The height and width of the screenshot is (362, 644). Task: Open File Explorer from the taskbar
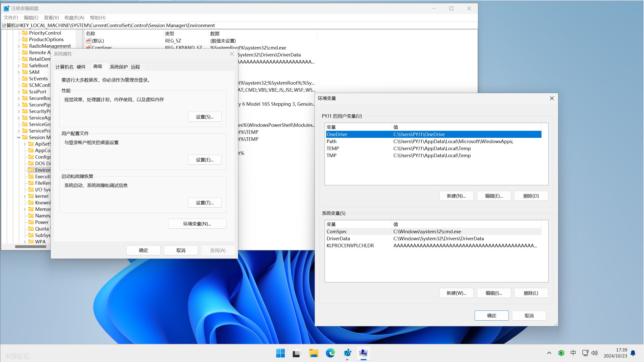point(314,353)
